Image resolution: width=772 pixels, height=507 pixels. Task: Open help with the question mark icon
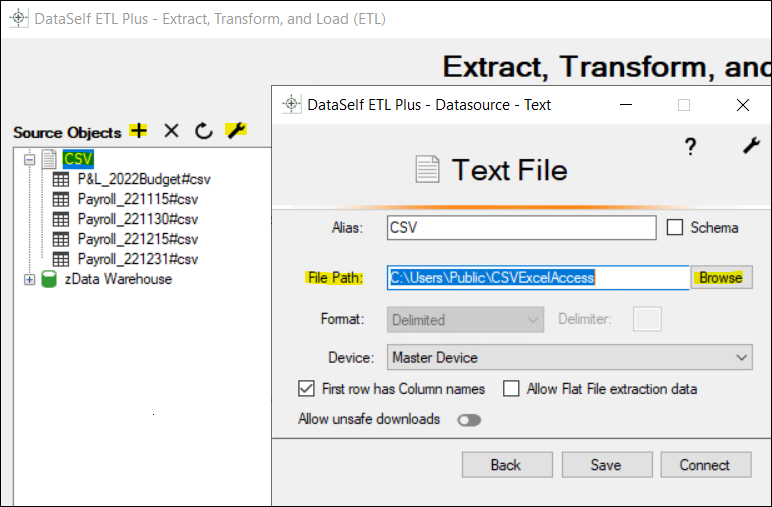690,147
